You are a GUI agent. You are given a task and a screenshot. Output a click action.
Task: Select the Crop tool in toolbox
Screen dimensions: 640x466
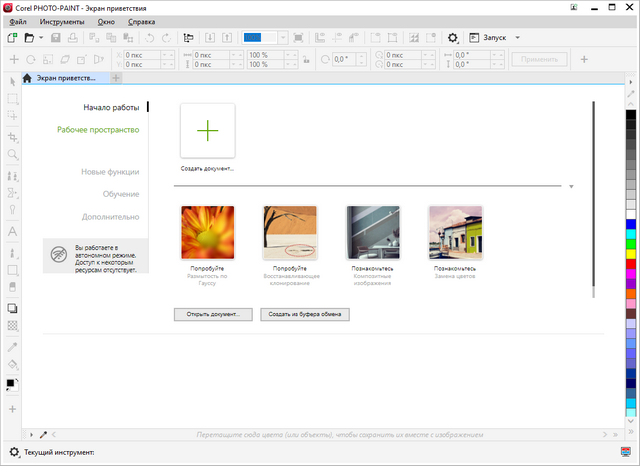13,136
